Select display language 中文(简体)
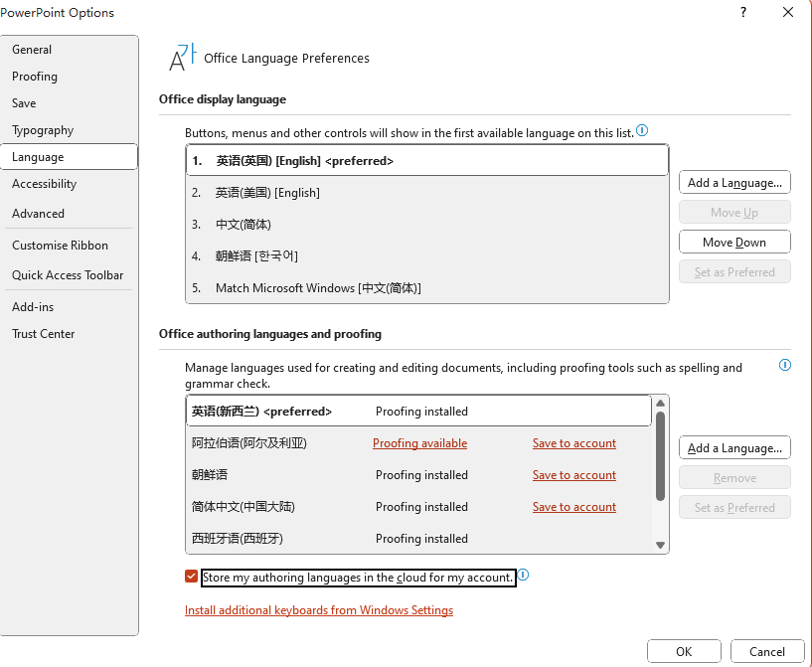 (x=427, y=225)
